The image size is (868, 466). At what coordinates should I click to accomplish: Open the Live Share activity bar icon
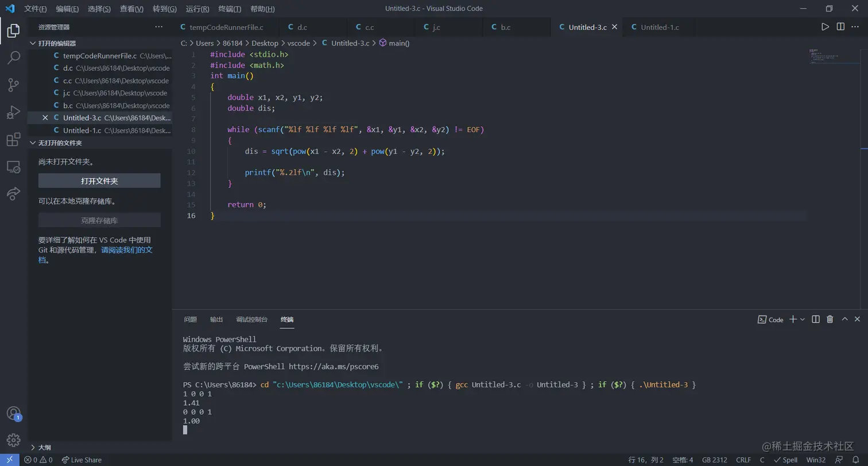13,194
